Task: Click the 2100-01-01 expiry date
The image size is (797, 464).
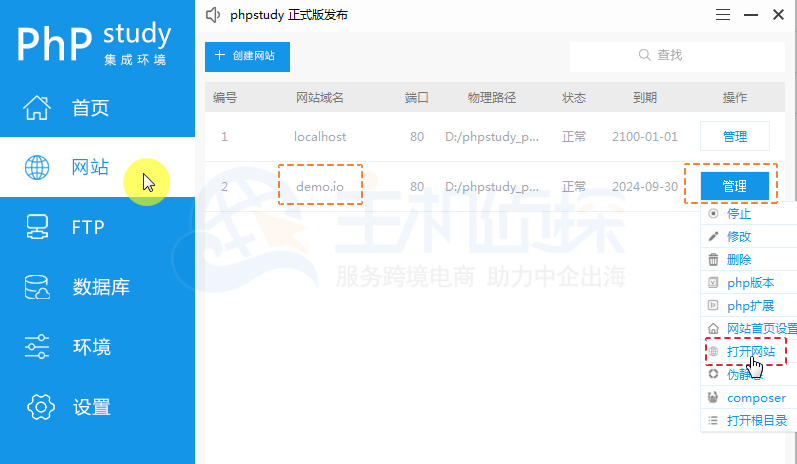Action: pyautogui.click(x=645, y=136)
